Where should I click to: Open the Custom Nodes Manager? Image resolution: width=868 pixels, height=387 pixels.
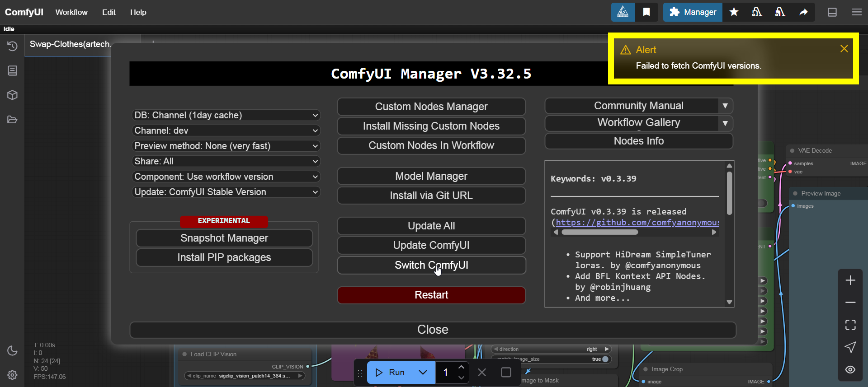(431, 107)
